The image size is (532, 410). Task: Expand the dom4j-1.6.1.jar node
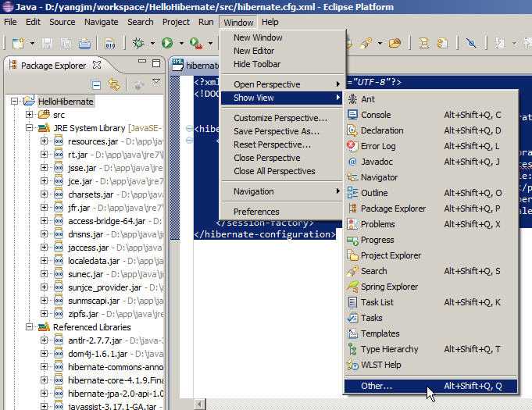click(44, 353)
